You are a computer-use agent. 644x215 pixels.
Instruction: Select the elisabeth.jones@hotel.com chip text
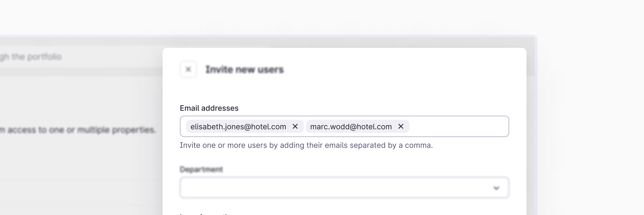tap(238, 127)
